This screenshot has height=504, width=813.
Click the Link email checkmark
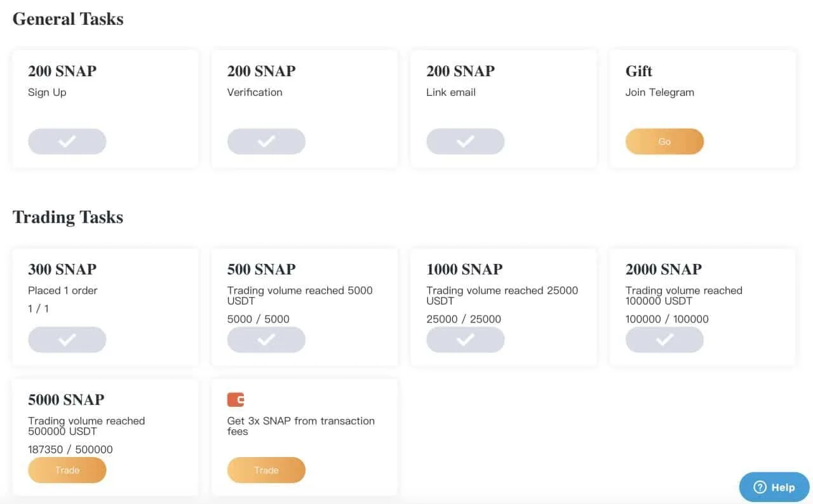(x=465, y=142)
